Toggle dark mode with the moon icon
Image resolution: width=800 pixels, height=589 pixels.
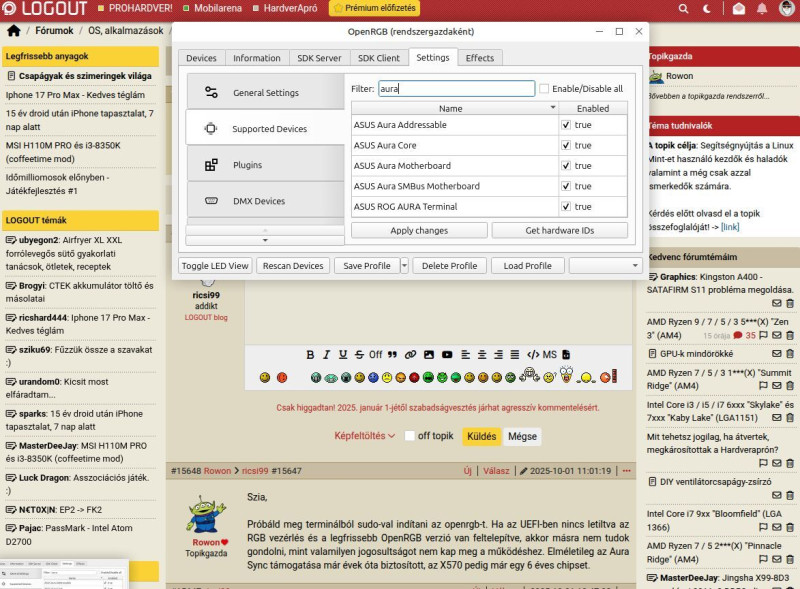pyautogui.click(x=707, y=9)
